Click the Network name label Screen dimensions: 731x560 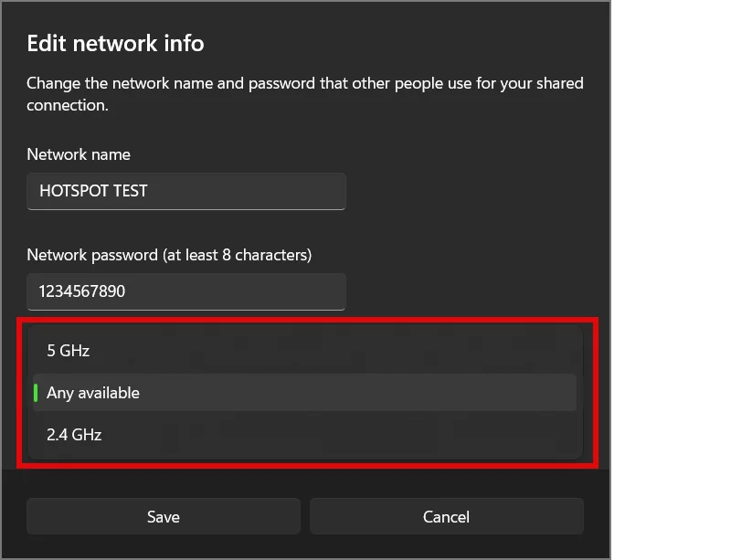click(x=79, y=154)
